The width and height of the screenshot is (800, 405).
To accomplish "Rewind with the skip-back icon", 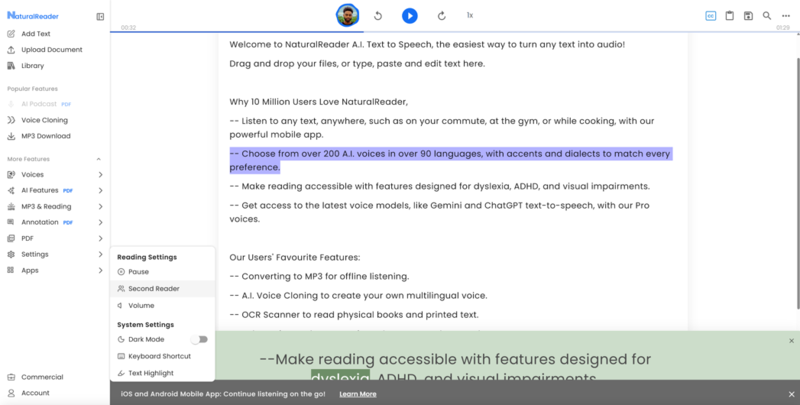I will tap(378, 16).
